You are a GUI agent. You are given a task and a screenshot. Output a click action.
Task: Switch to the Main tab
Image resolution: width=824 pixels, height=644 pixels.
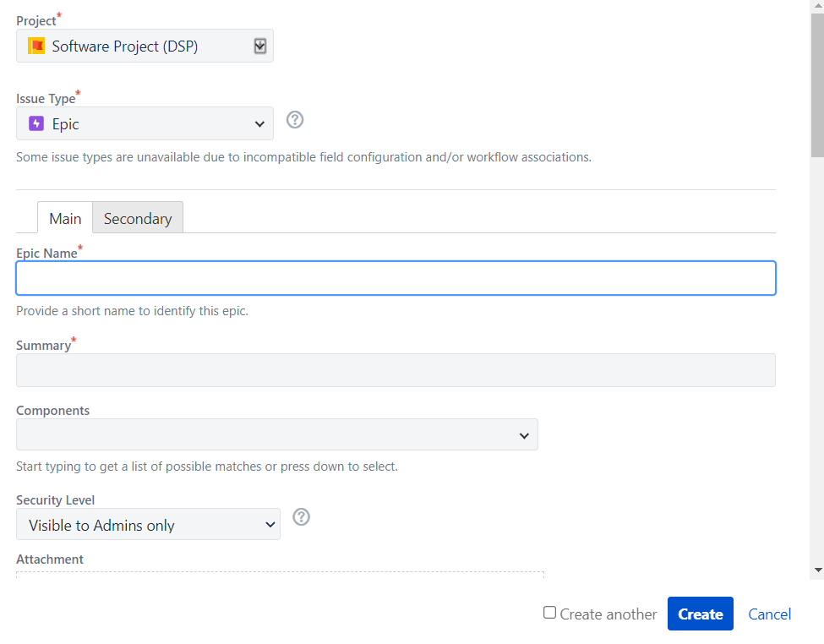coord(65,218)
